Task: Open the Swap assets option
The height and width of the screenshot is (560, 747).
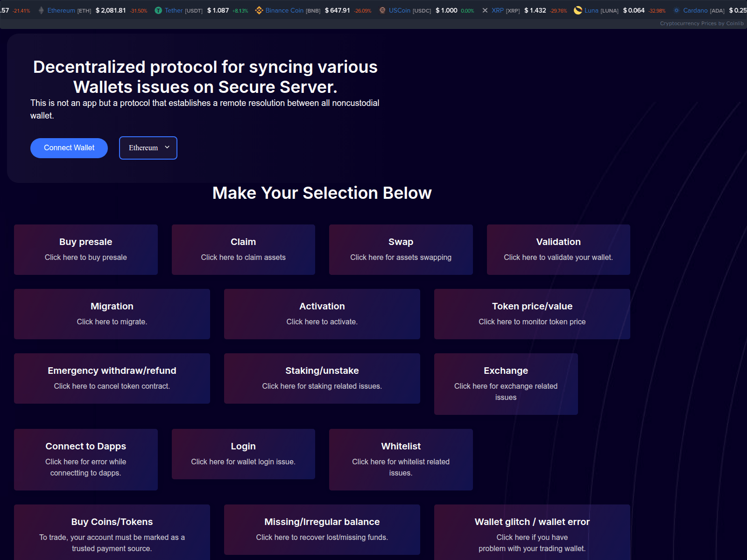Action: [401, 249]
